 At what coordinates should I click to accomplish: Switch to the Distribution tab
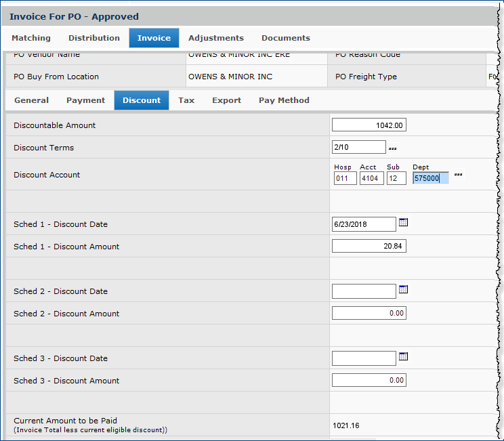(94, 38)
